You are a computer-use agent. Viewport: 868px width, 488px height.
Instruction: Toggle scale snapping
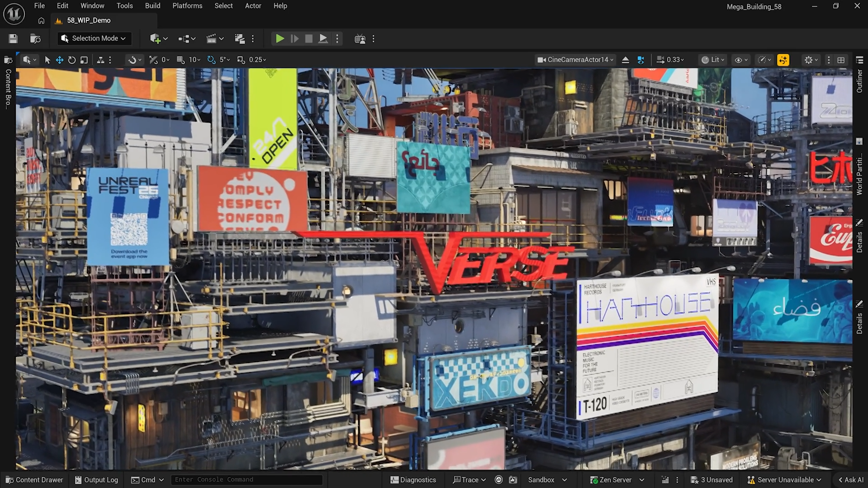[x=241, y=60]
